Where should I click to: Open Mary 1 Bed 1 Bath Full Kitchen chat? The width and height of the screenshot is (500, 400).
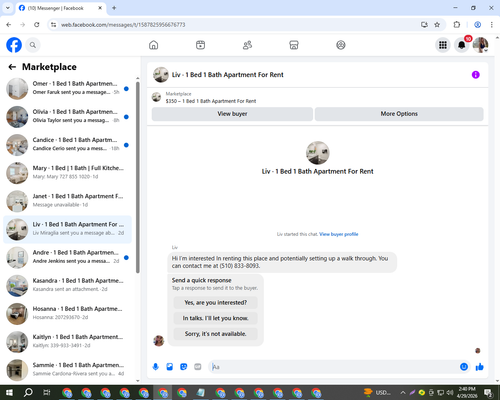click(x=68, y=173)
